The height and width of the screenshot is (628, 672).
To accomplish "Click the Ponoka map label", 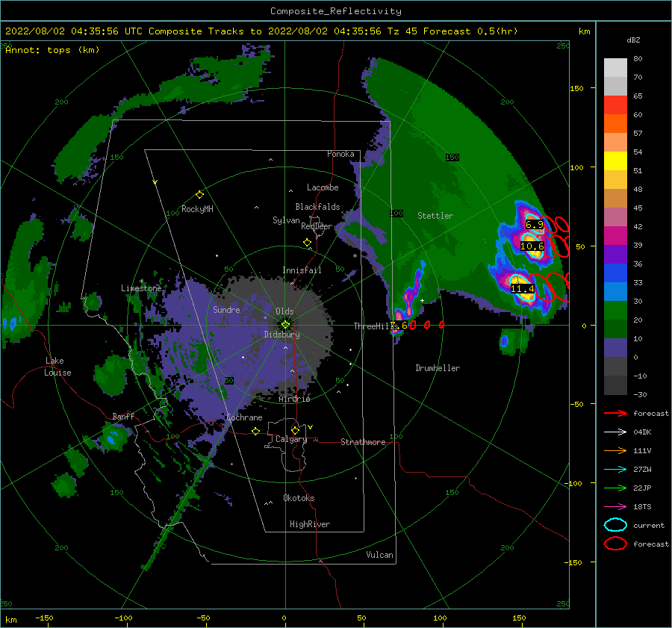I will tap(340, 154).
